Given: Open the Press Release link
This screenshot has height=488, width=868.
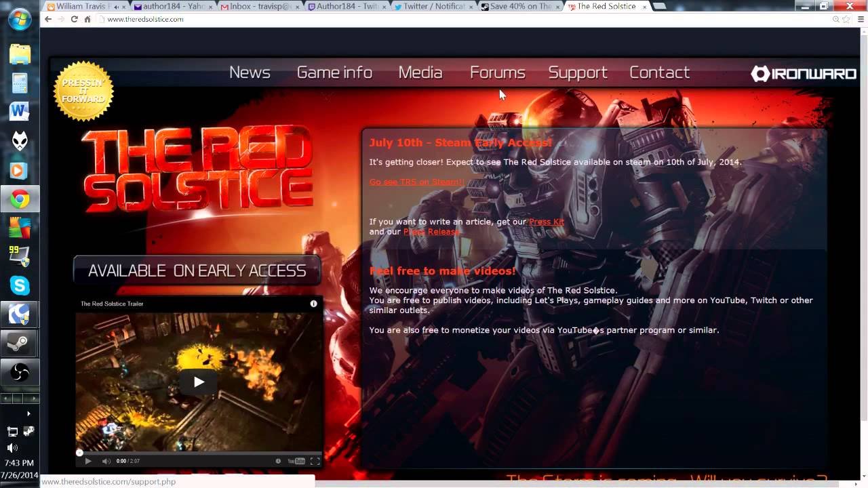Looking at the screenshot, I should pyautogui.click(x=431, y=232).
